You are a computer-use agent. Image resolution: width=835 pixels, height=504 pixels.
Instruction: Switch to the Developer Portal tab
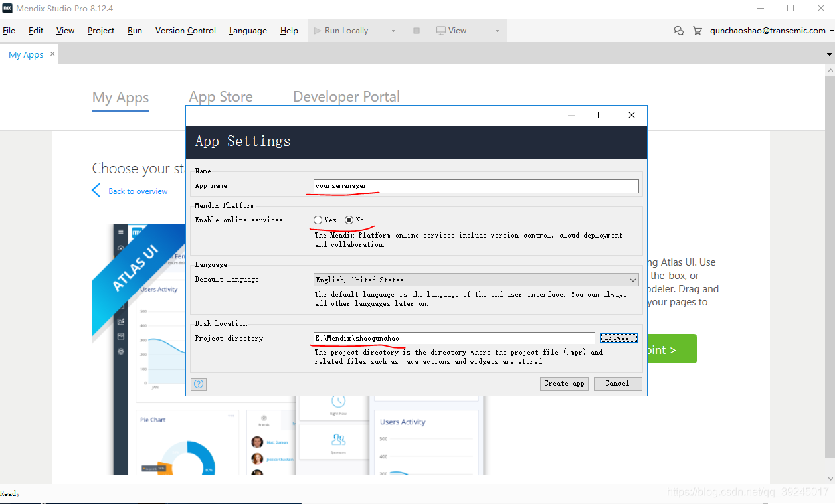click(346, 97)
